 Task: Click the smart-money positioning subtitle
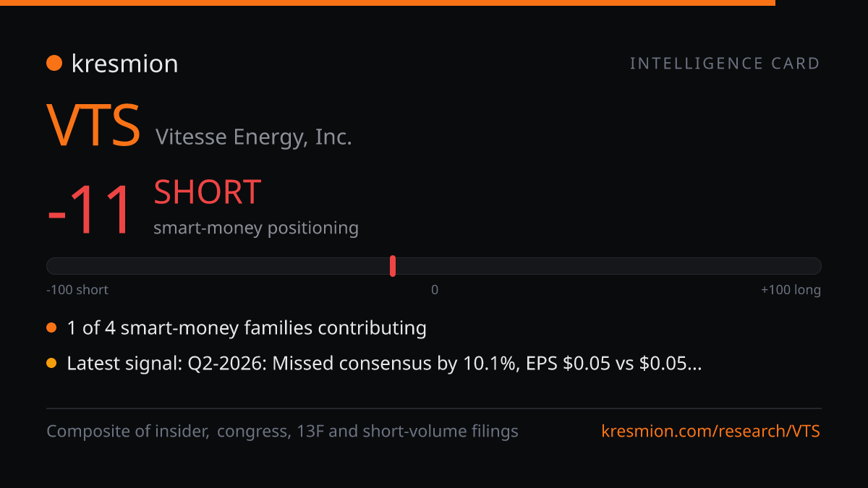coord(256,228)
